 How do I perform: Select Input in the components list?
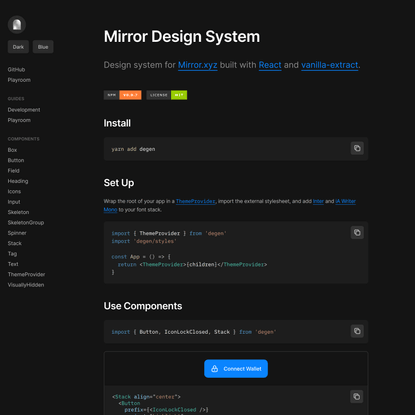click(x=14, y=202)
